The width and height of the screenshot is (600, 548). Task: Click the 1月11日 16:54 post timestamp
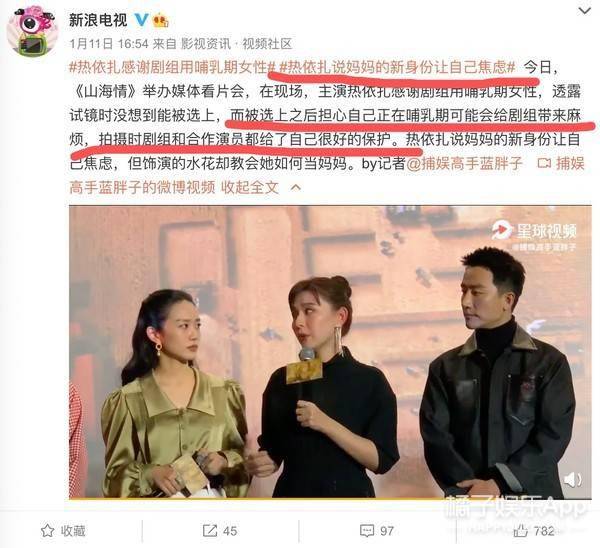[x=109, y=44]
